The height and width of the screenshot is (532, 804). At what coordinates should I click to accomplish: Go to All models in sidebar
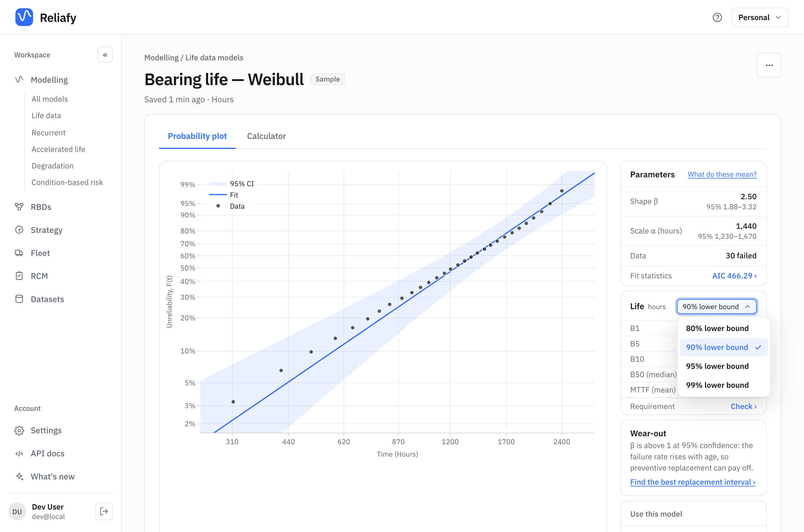(50, 99)
